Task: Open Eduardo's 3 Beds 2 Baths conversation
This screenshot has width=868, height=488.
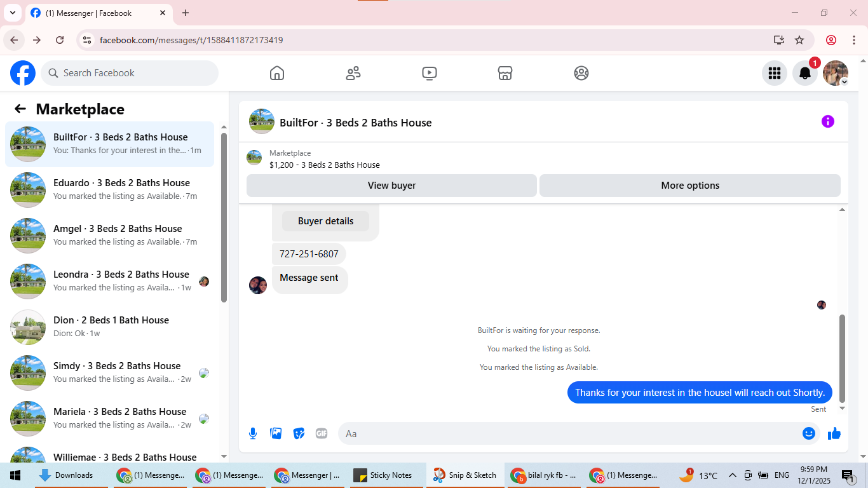Action: [x=110, y=190]
